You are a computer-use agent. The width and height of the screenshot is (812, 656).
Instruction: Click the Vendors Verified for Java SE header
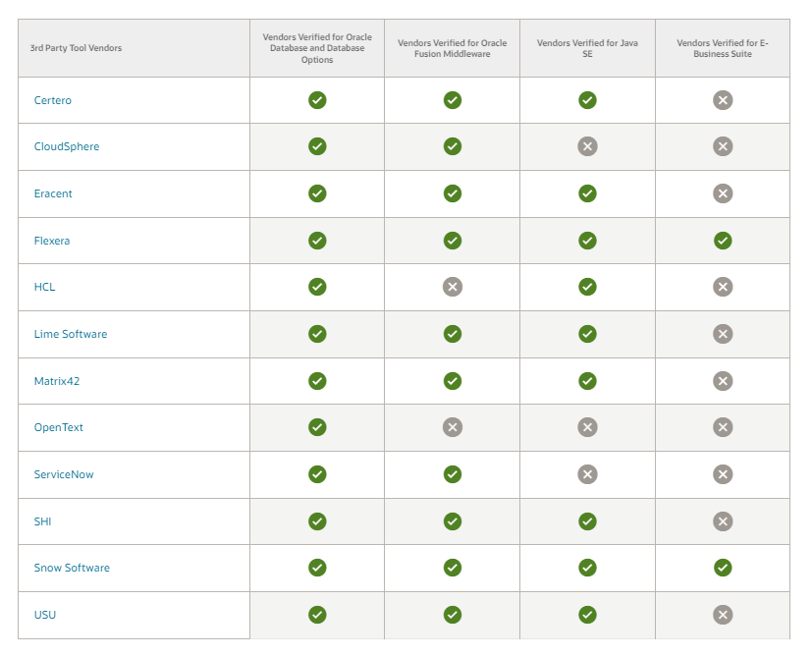point(587,48)
